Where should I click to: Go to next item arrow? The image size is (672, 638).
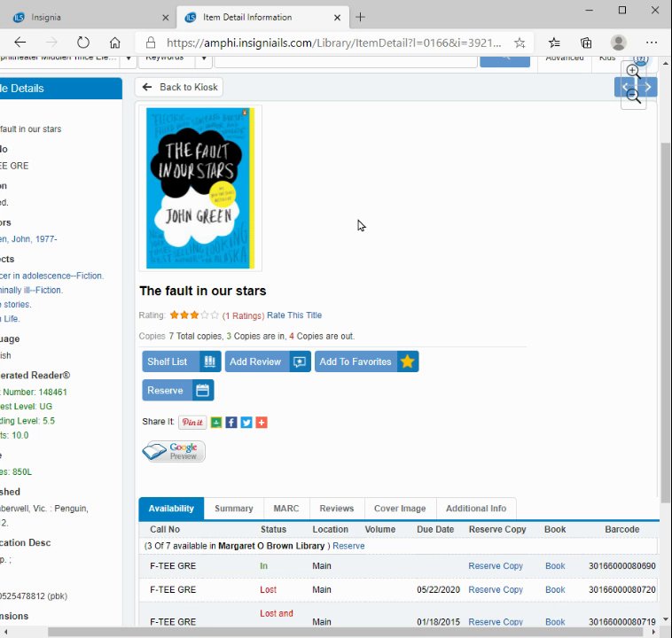click(648, 87)
